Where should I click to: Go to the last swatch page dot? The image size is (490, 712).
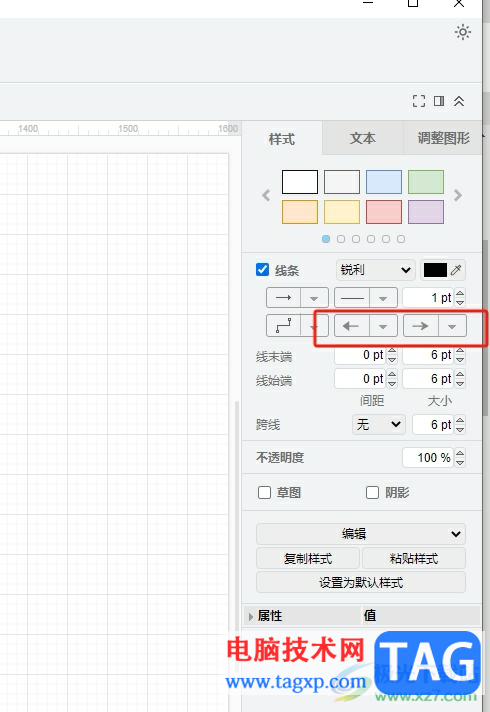pyautogui.click(x=401, y=239)
